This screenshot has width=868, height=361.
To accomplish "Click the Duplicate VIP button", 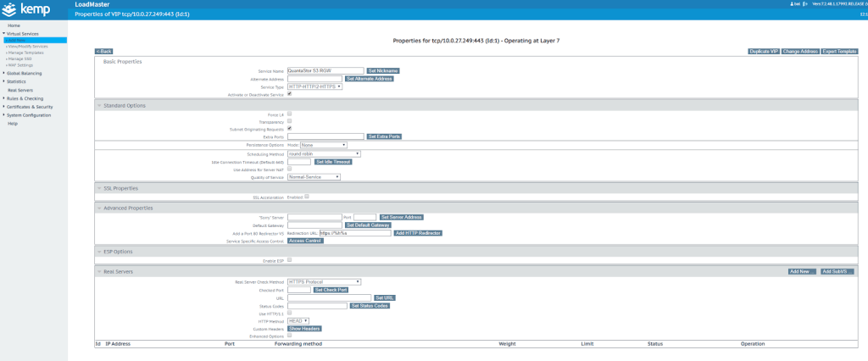I will coord(763,52).
